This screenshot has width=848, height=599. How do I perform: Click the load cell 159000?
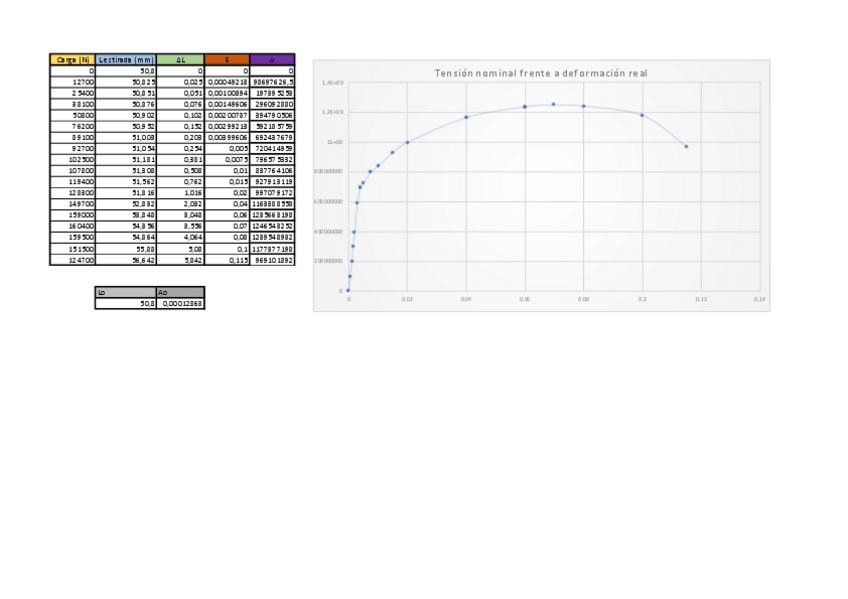pyautogui.click(x=72, y=215)
